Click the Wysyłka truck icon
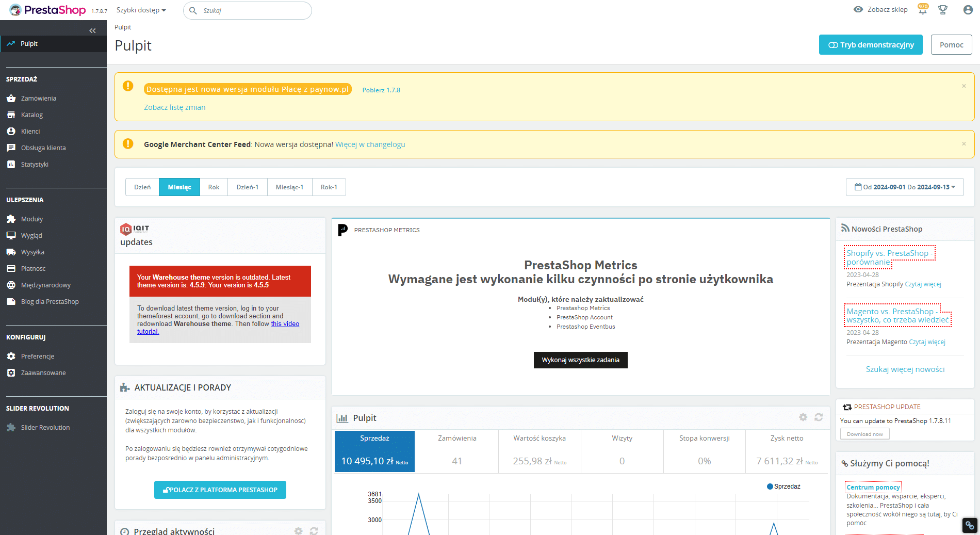This screenshot has height=535, width=980. (11, 252)
